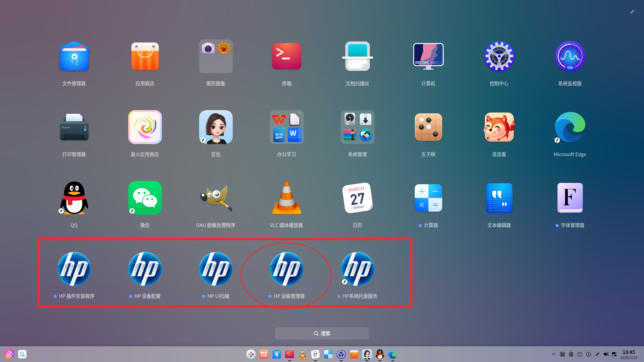Switch to QQ penguin on taskbar

[x=380, y=354]
